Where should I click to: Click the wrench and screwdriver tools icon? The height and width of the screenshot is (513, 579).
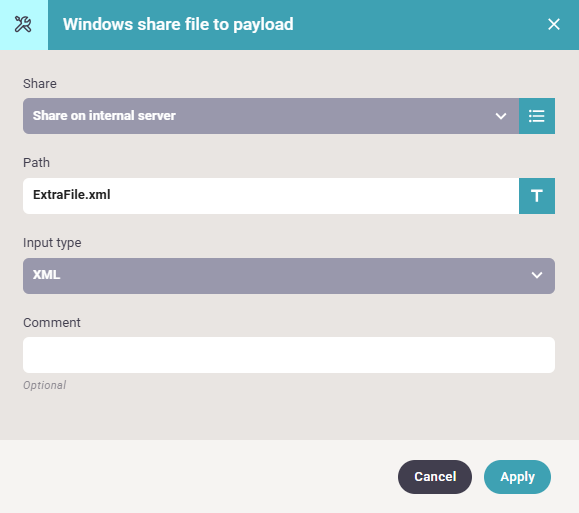[x=23, y=24]
